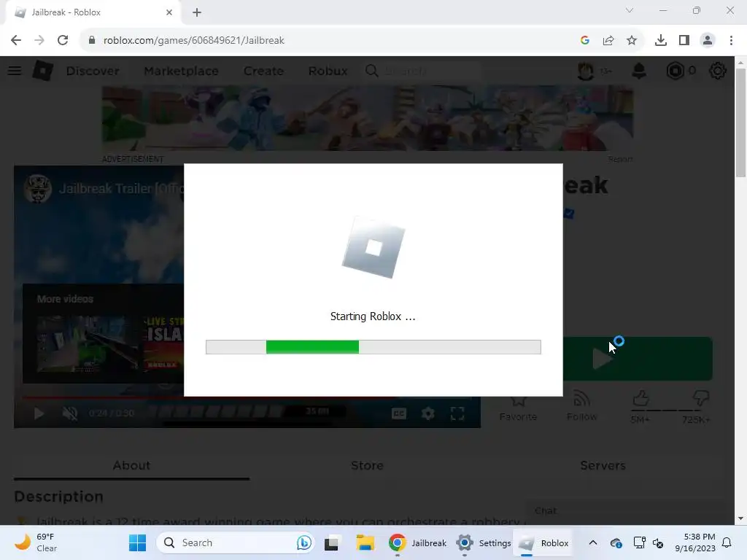
Task: Open Chrome three-dot menu
Action: click(731, 41)
